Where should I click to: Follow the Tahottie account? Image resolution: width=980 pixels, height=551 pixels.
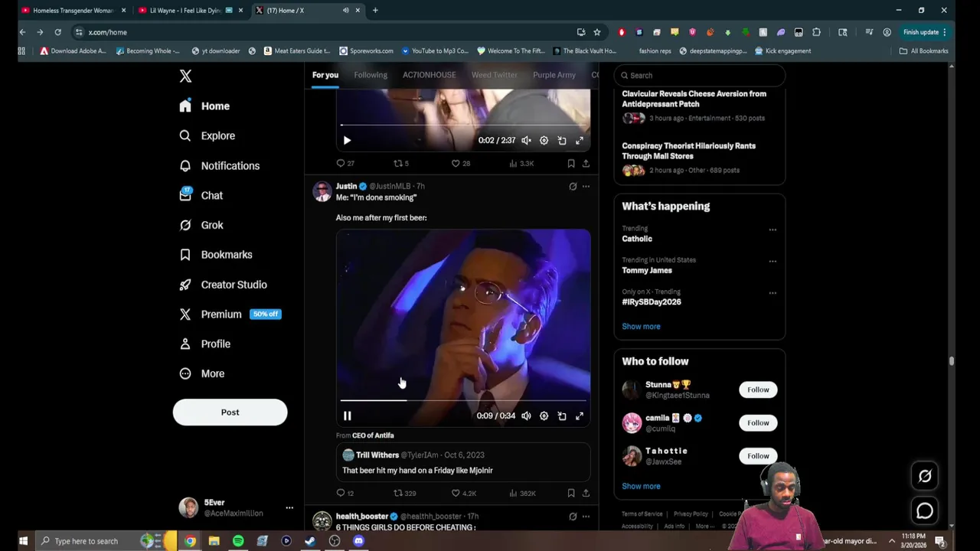coord(758,455)
